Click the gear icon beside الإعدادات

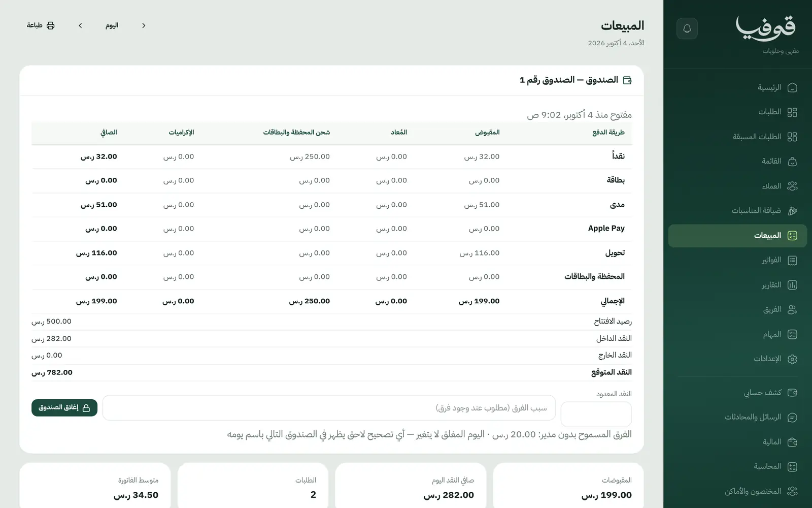[792, 359]
